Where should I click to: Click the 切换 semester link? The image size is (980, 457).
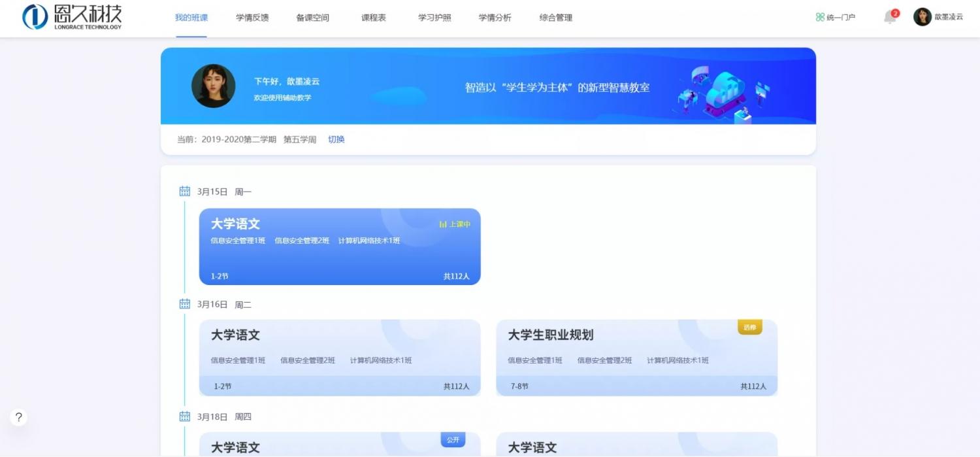point(336,139)
